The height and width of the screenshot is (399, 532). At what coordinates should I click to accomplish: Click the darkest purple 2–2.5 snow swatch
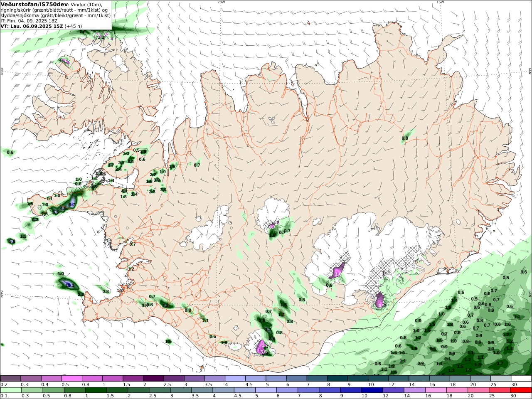tap(153, 378)
